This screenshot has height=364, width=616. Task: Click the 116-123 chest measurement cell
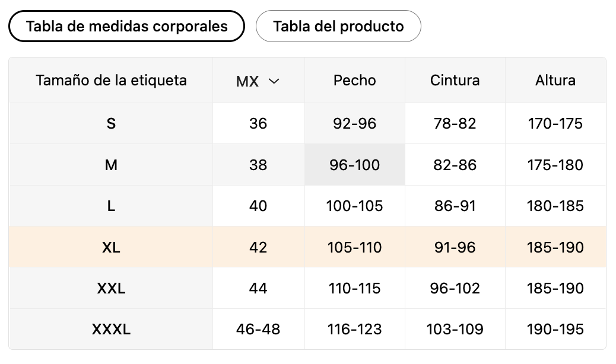point(355,329)
